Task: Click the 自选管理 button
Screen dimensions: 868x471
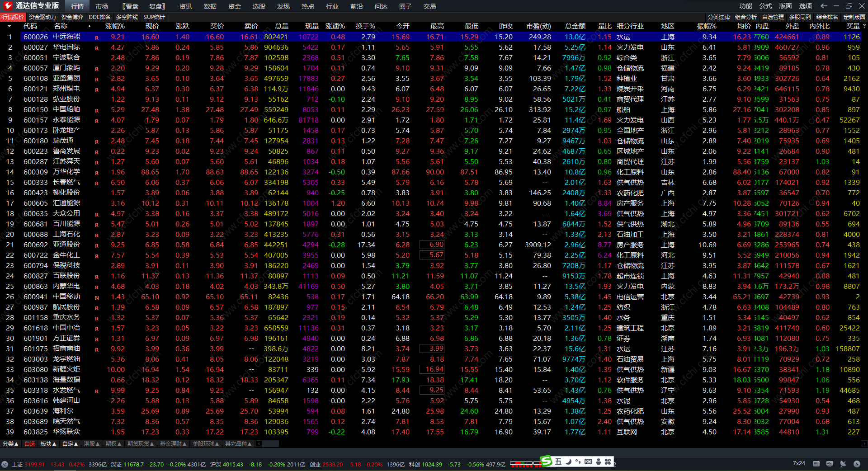Action: tap(773, 17)
